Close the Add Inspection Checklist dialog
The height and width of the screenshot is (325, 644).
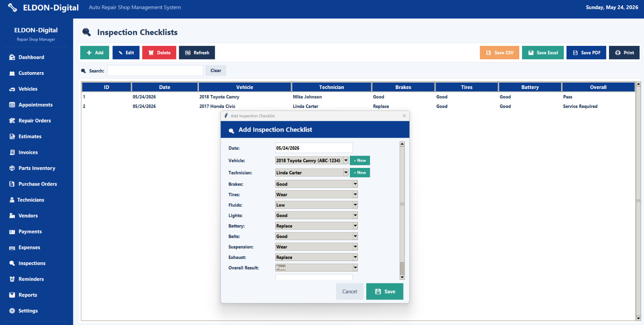point(404,116)
